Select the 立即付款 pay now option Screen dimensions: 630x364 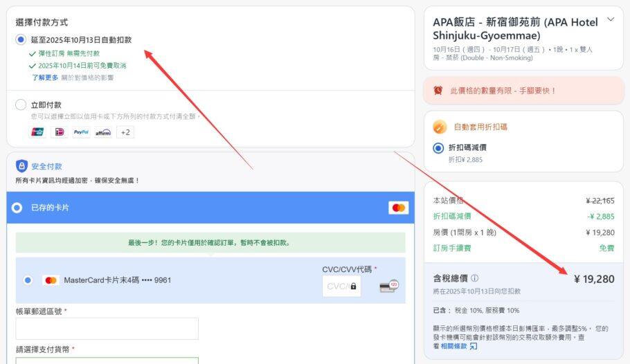click(21, 105)
